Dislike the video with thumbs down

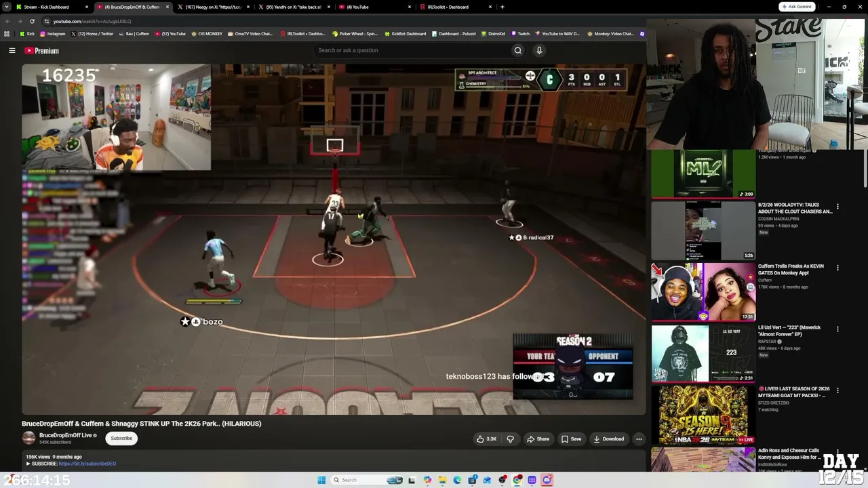tap(510, 439)
